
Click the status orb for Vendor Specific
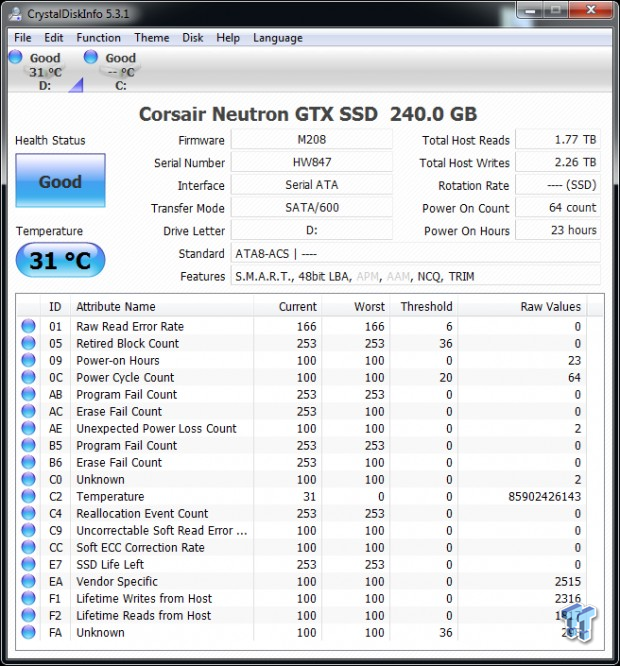pyautogui.click(x=28, y=581)
